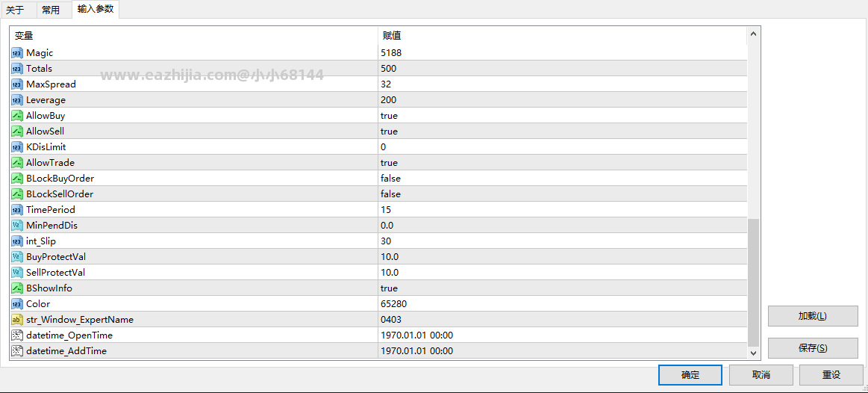The width and height of the screenshot is (868, 393).
Task: Click the str_Window_ExpertName variable name
Action: pyautogui.click(x=80, y=320)
